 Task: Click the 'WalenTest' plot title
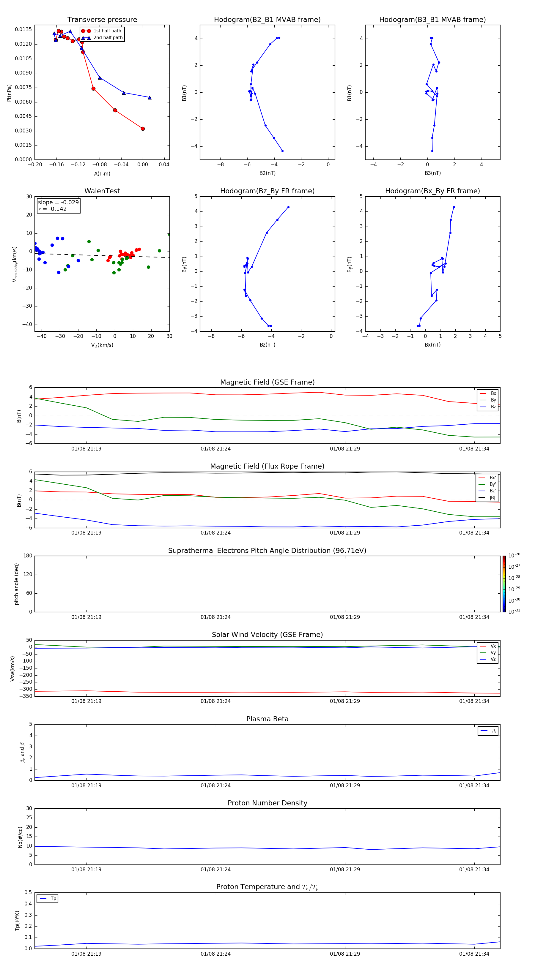pos(102,191)
